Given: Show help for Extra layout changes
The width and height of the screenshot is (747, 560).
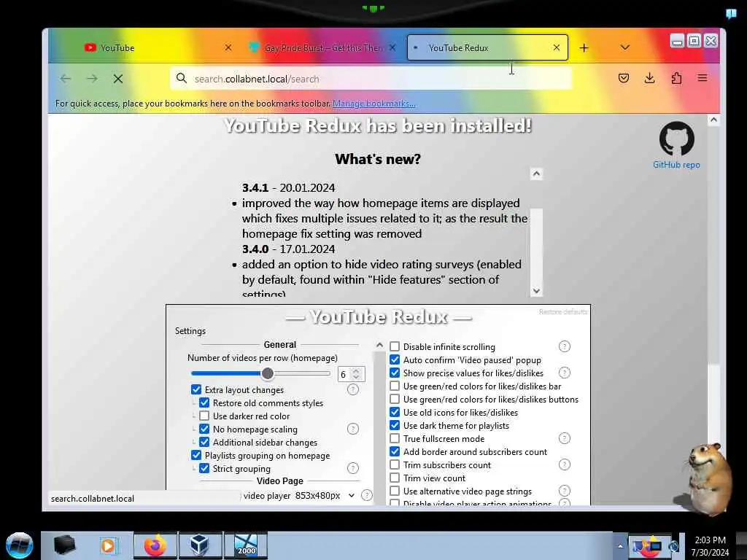Looking at the screenshot, I should 352,389.
